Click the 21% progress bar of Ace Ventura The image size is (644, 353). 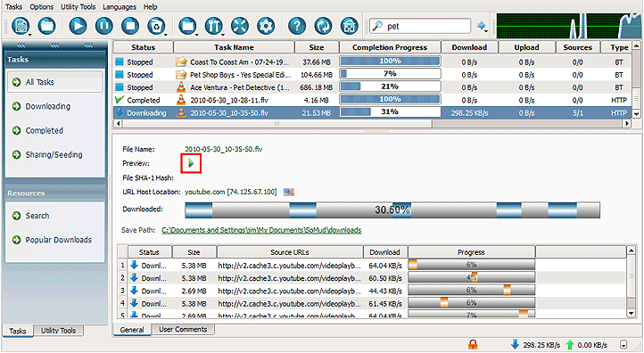[x=390, y=86]
